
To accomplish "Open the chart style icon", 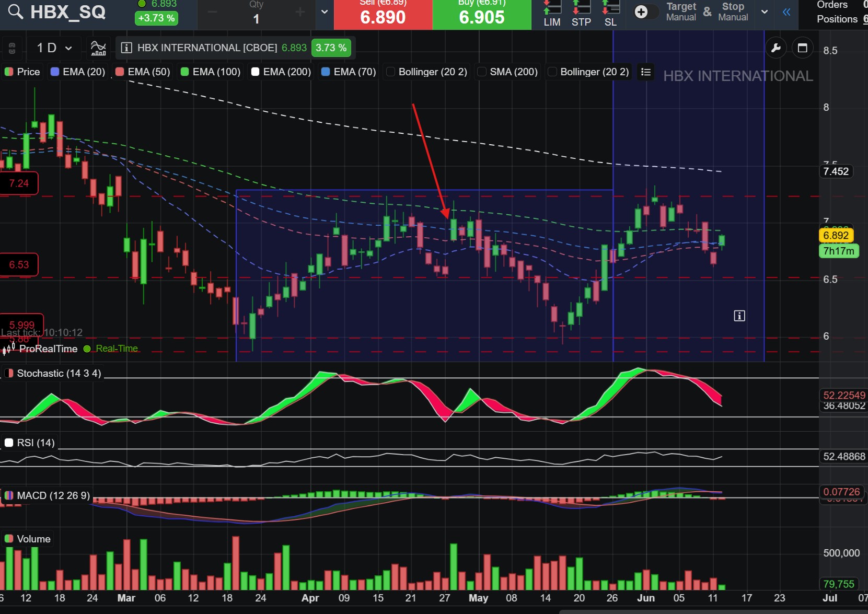I will click(x=98, y=48).
